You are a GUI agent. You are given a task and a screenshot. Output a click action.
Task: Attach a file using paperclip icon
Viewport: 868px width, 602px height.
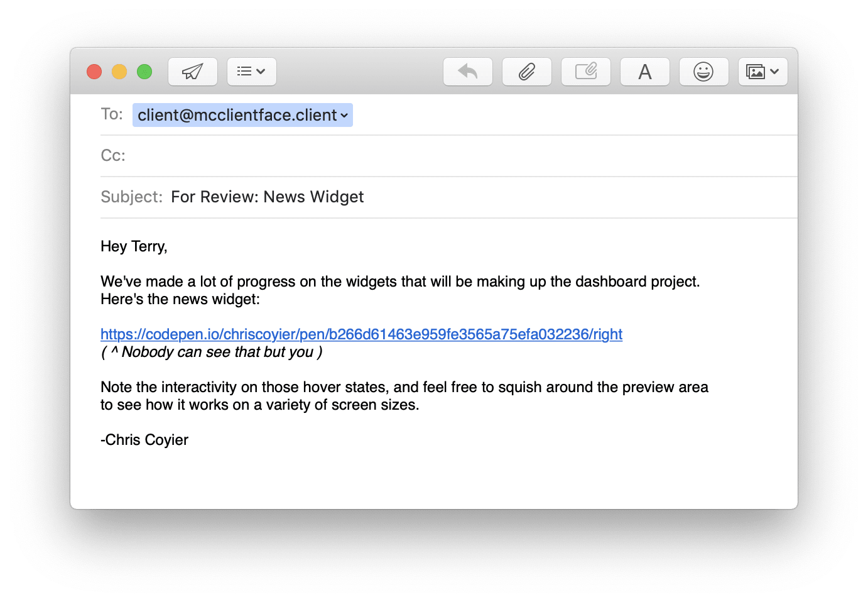tap(527, 72)
